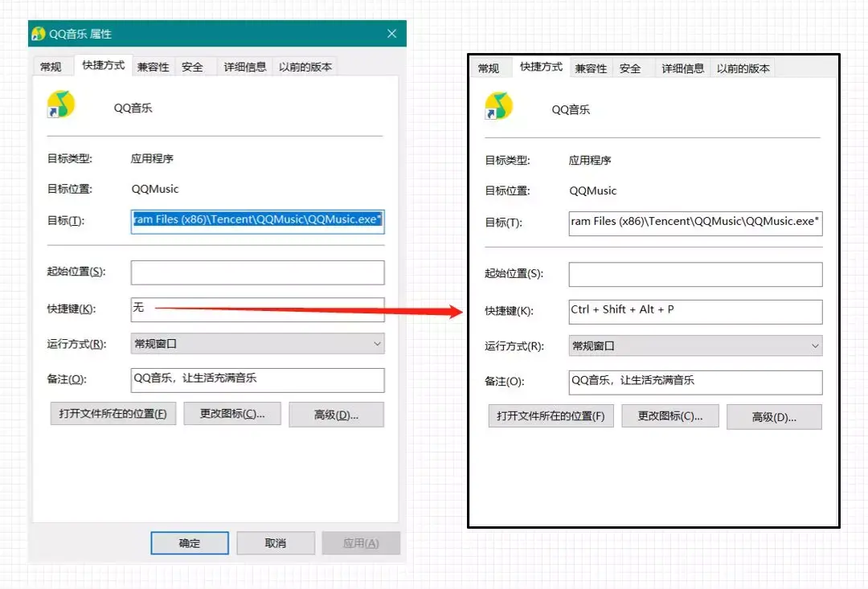Open 以前的版本 tab in right dialog
868x589 pixels.
pos(743,68)
